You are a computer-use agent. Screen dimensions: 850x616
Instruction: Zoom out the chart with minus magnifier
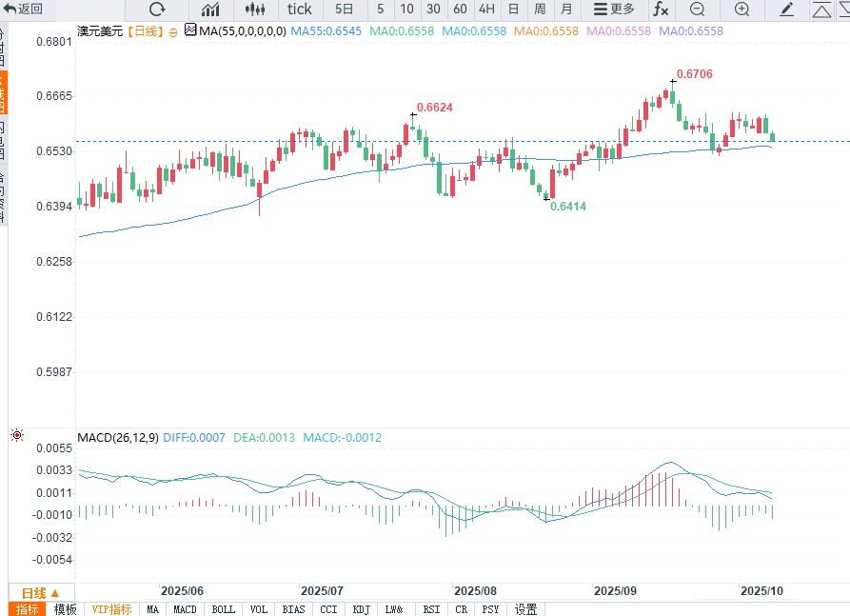[x=698, y=10]
